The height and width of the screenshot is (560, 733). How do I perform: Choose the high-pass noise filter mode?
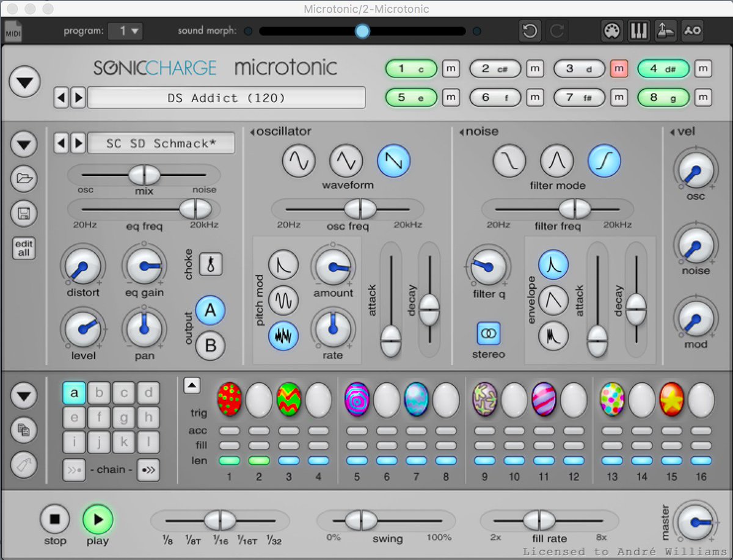[605, 161]
